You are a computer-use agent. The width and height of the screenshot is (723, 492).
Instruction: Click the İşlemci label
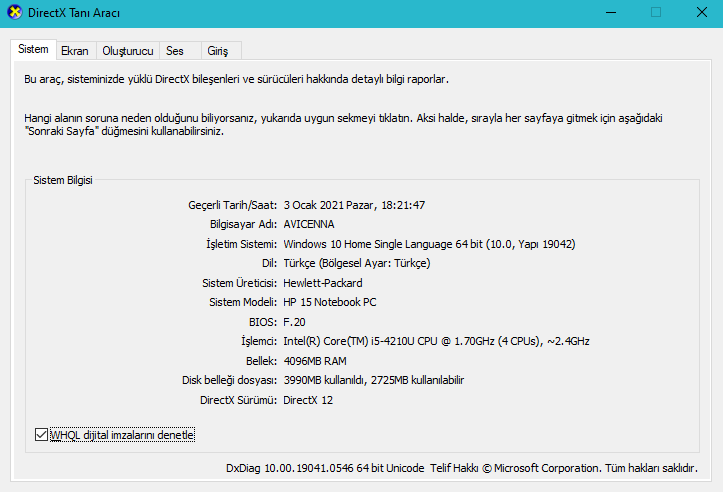[259, 341]
